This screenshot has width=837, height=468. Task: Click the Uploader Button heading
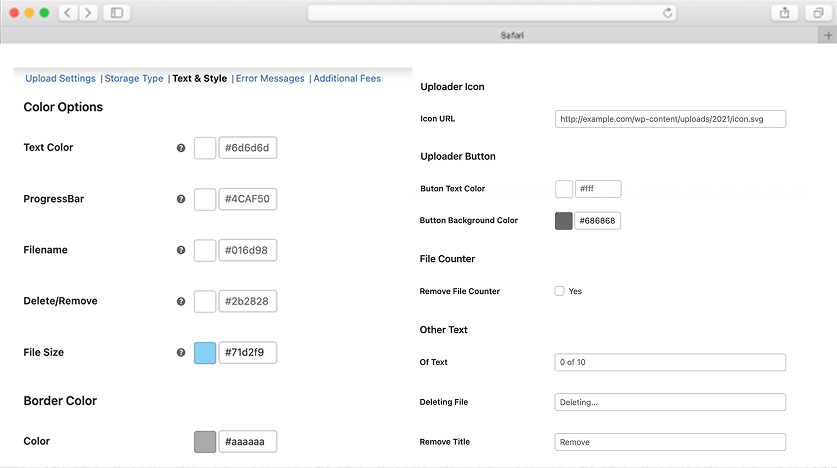click(x=458, y=156)
